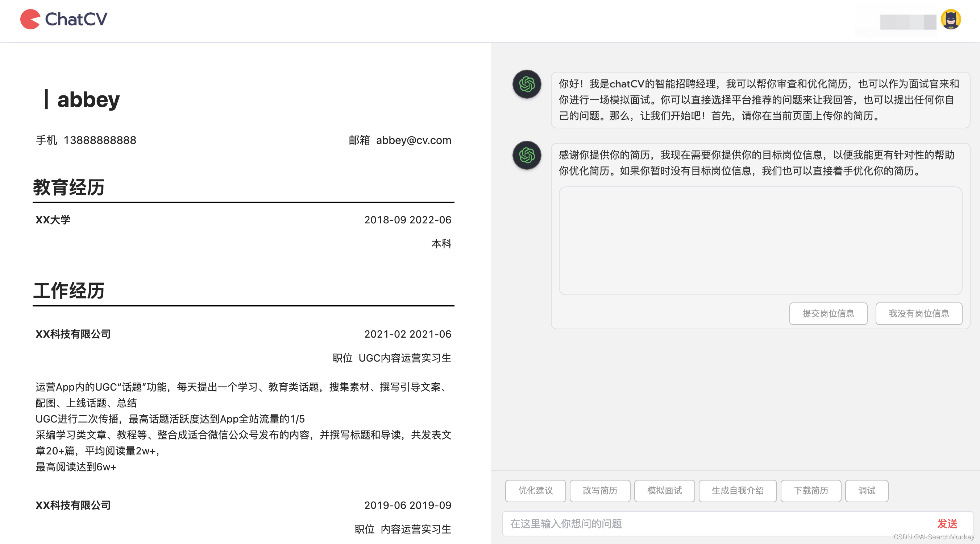Click the 下载简历 button
This screenshot has width=980, height=544.
[x=810, y=491]
